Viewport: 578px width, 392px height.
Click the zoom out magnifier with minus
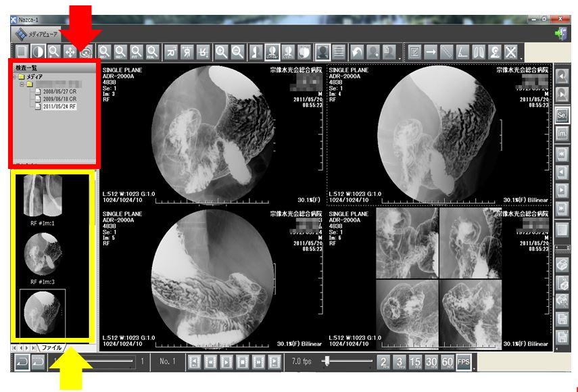(x=238, y=51)
